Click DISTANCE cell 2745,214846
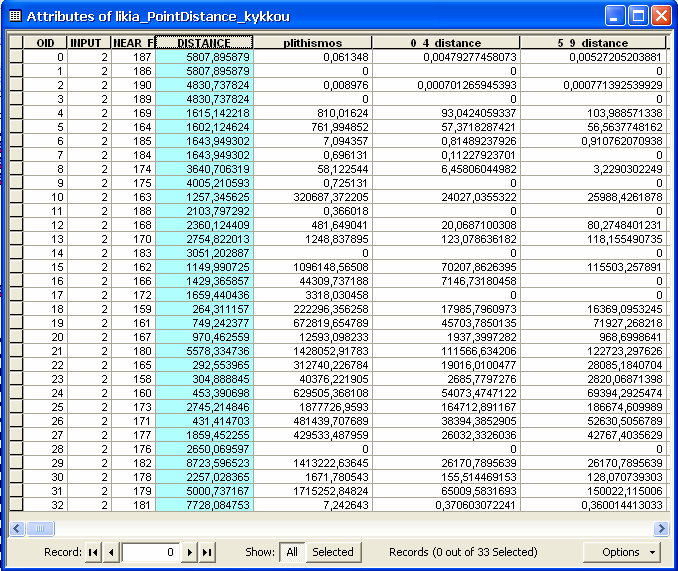 [204, 407]
